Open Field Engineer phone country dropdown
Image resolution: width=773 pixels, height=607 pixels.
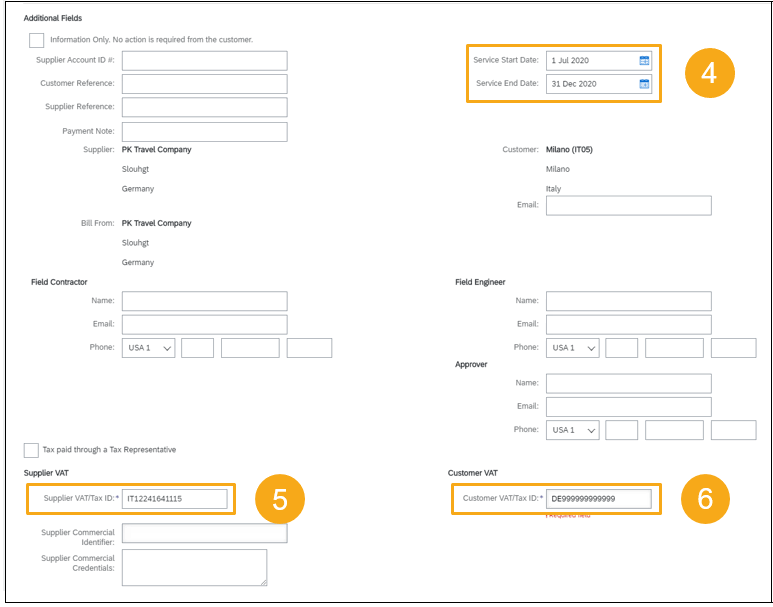(x=572, y=348)
